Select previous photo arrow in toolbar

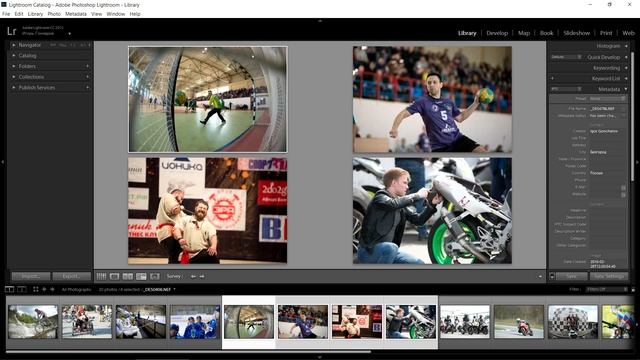[193, 276]
